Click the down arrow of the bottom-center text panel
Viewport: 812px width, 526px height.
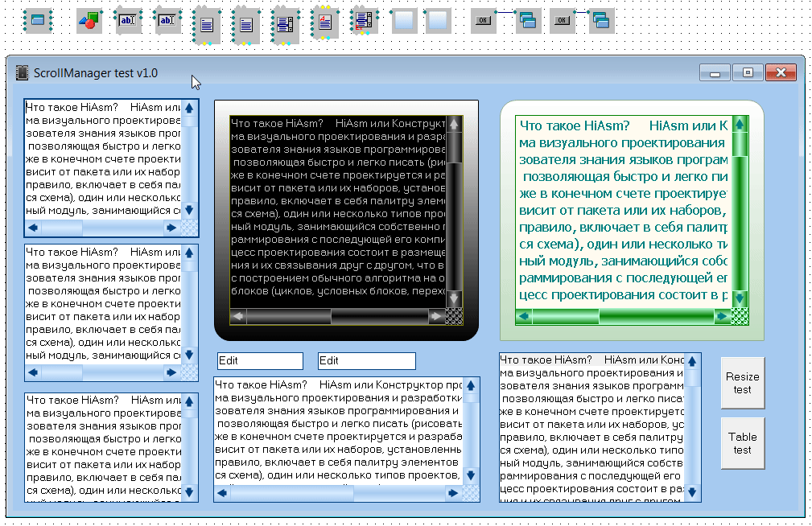pos(471,475)
